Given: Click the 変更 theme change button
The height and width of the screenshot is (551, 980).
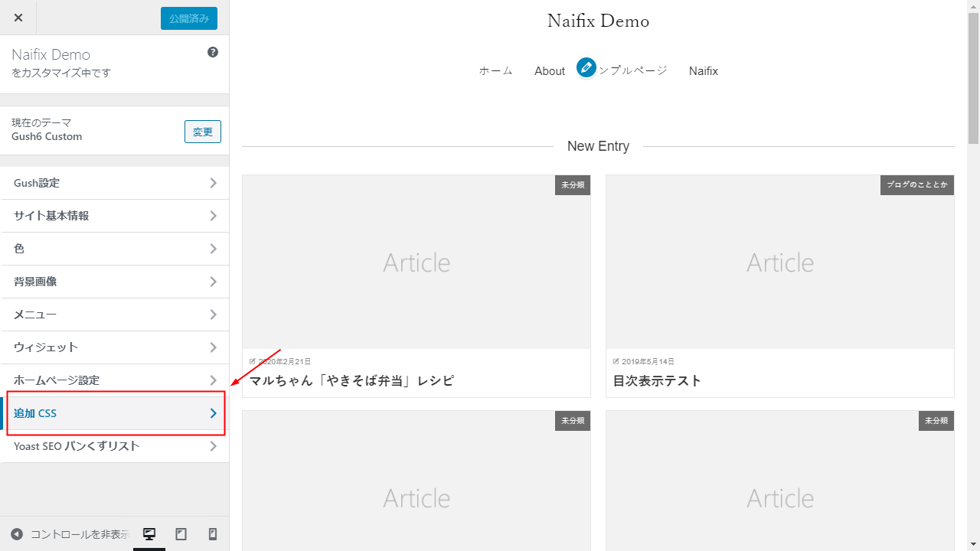Looking at the screenshot, I should [203, 132].
